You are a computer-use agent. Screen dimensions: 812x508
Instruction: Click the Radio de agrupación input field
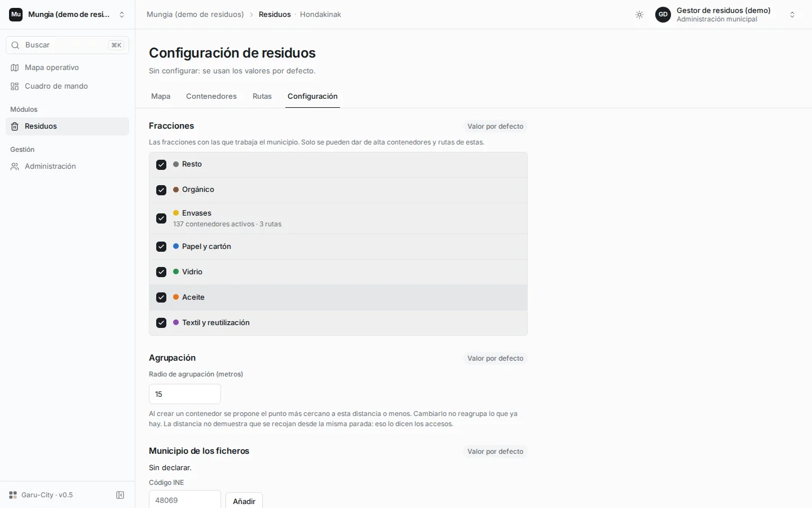click(185, 394)
